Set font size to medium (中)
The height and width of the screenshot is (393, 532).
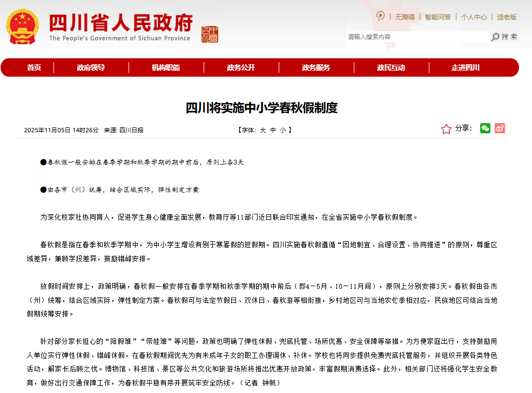point(273,130)
